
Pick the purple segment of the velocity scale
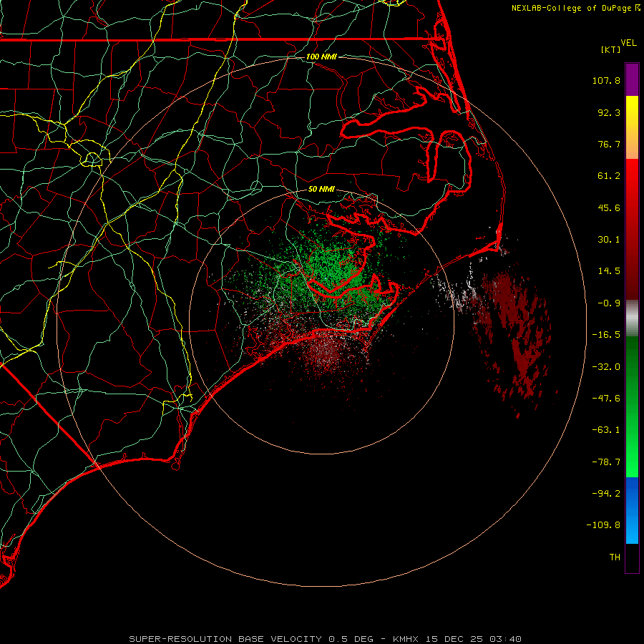pyautogui.click(x=632, y=79)
